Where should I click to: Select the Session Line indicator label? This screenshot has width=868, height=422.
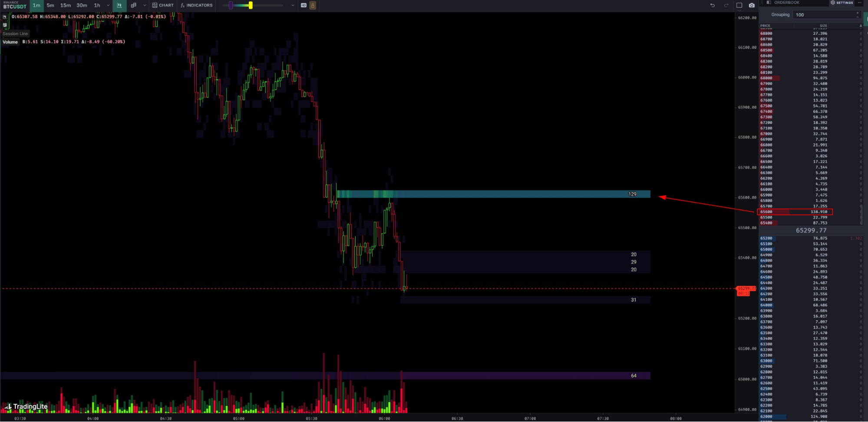click(x=15, y=33)
